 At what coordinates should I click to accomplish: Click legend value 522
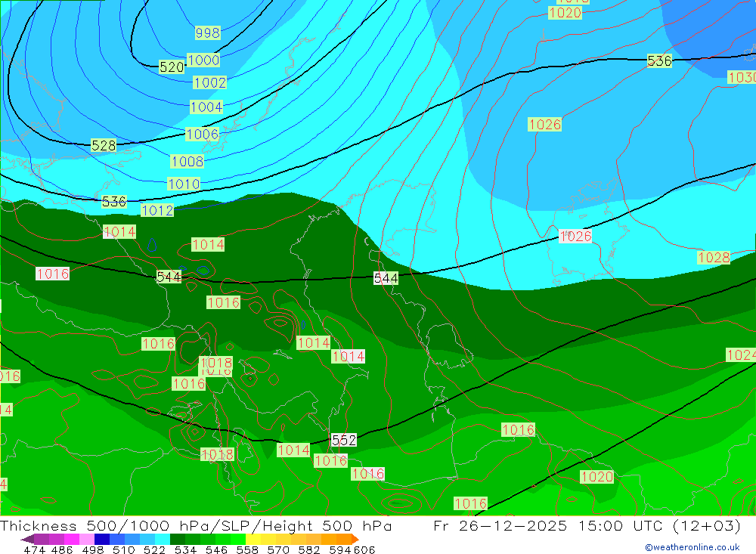154,549
